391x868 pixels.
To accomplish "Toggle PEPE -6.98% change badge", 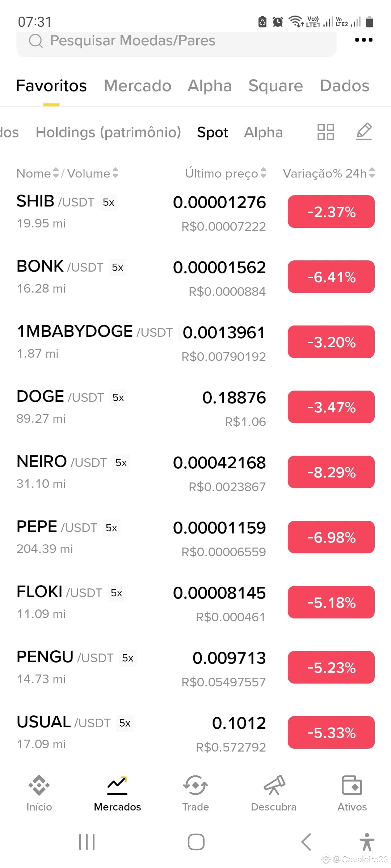I will tap(331, 537).
